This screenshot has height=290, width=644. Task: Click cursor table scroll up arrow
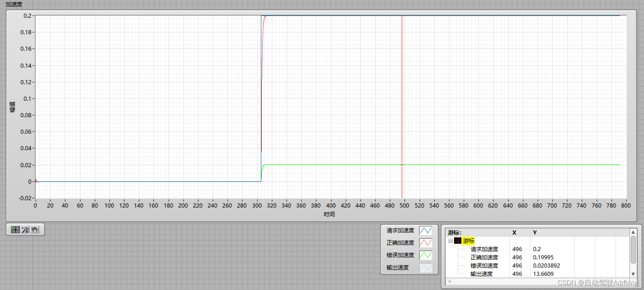click(x=633, y=232)
